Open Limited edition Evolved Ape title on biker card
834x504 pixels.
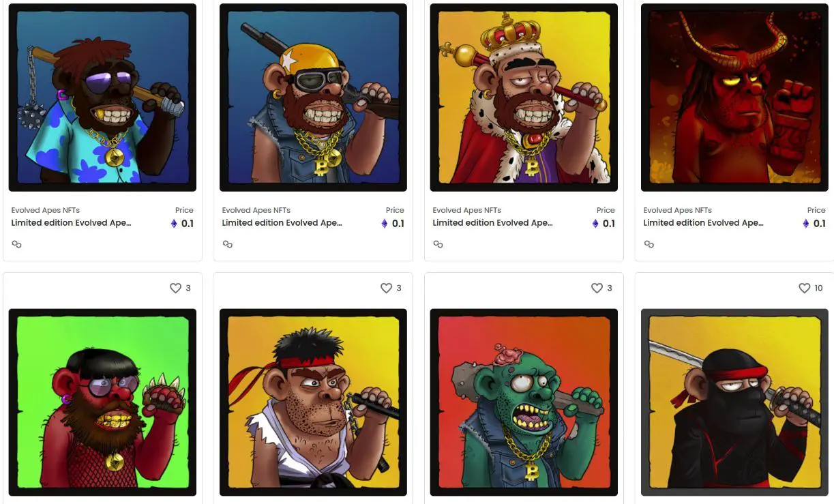282,223
